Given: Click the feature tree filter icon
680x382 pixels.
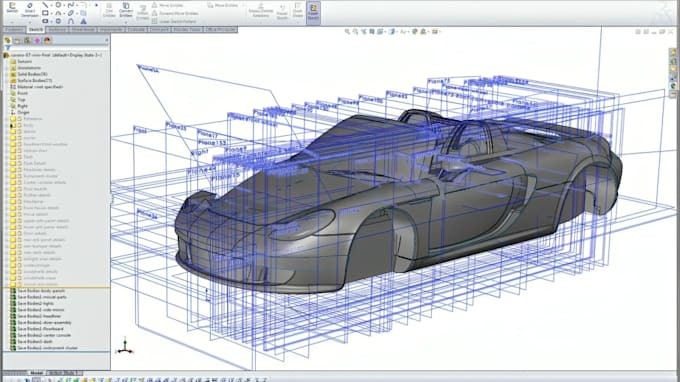Looking at the screenshot, I should click(x=7, y=48).
